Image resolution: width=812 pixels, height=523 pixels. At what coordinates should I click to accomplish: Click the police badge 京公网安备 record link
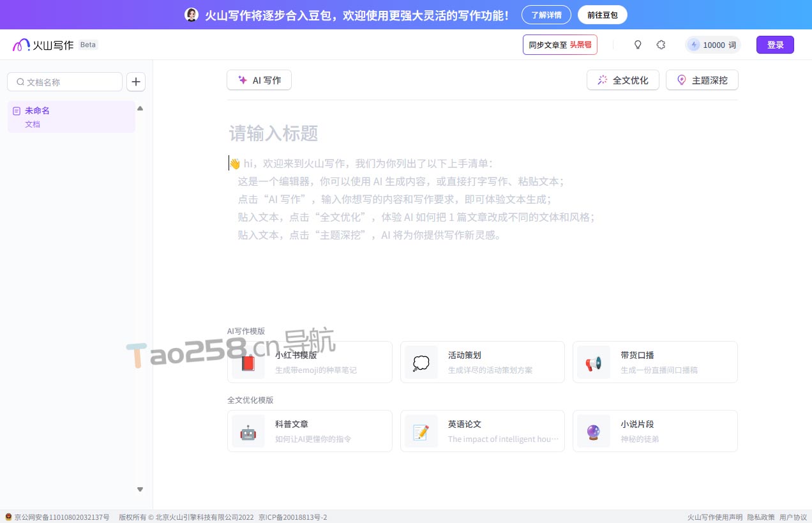[57, 517]
